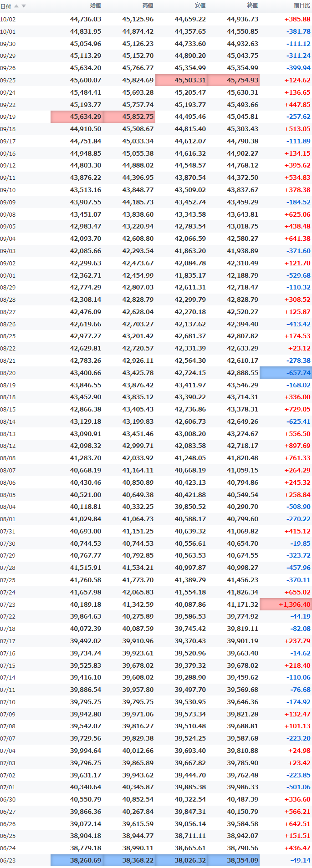
Task: Click the 前日比 column header
Action: 302,5
